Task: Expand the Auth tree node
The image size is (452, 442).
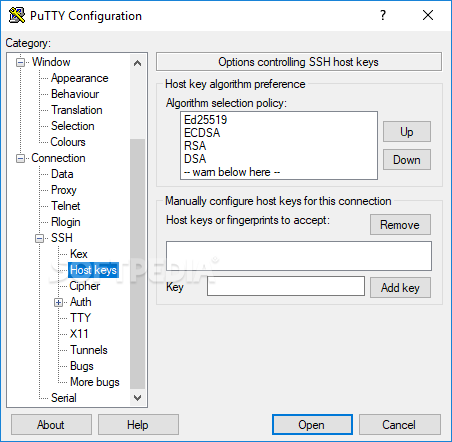Action: click(x=59, y=302)
